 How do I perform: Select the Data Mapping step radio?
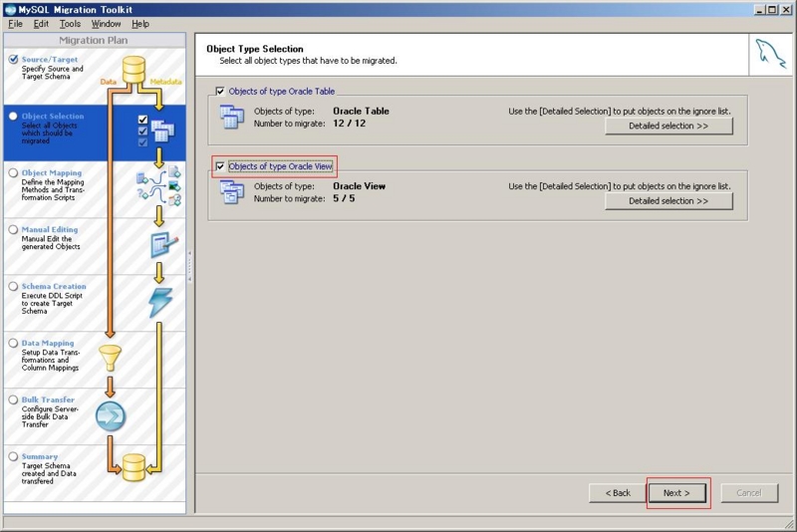(x=13, y=343)
